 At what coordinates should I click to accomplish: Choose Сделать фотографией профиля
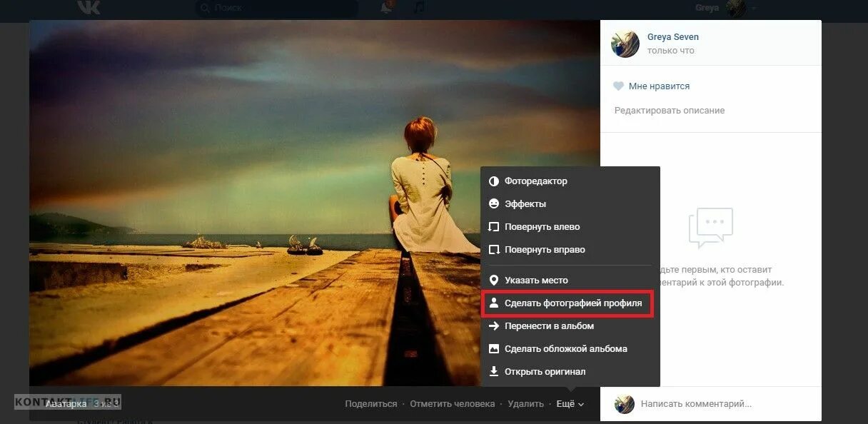(x=570, y=303)
